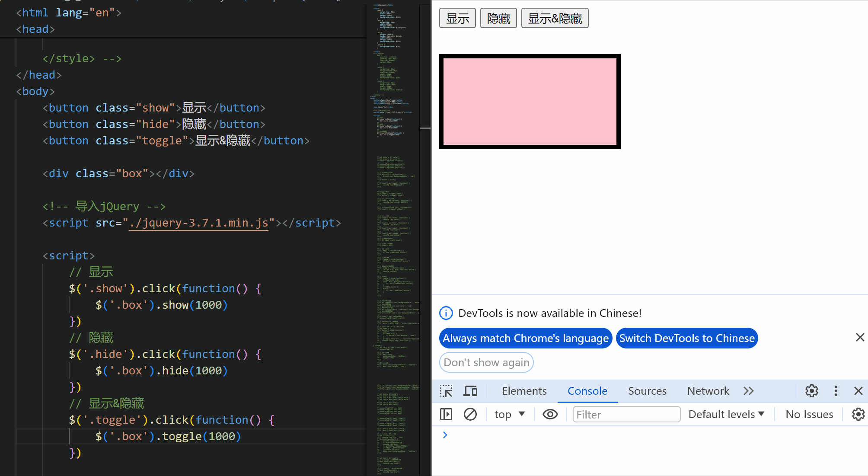This screenshot has width=868, height=476.
Task: Open the top JavaScript context dropdown
Action: click(509, 415)
